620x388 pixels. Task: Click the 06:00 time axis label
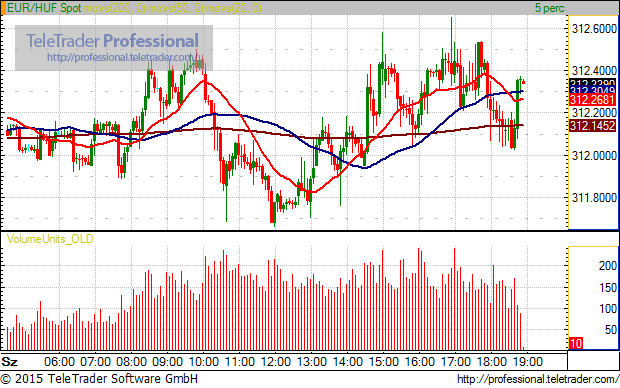point(59,362)
